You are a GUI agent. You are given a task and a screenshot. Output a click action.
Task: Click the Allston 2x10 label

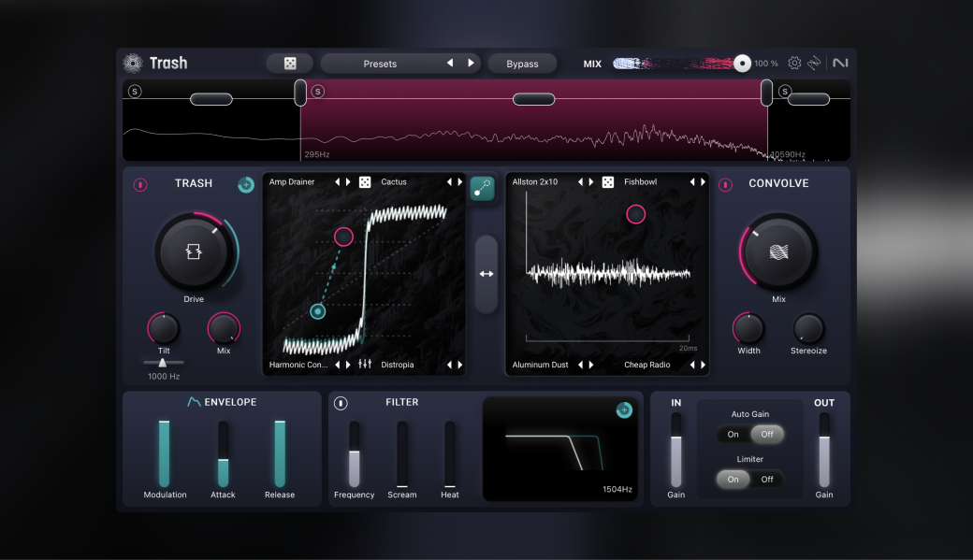point(535,181)
